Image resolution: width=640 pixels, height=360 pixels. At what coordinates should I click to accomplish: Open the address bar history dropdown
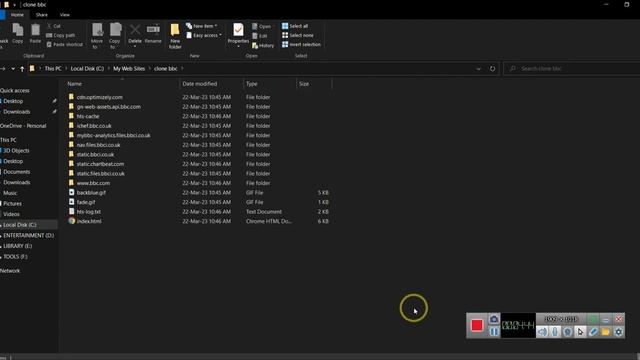pos(478,69)
